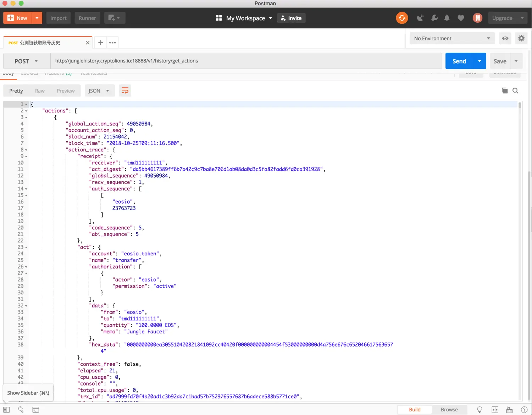Open the tab options ellipsis menu
Image resolution: width=532 pixels, height=415 pixels.
(x=112, y=43)
